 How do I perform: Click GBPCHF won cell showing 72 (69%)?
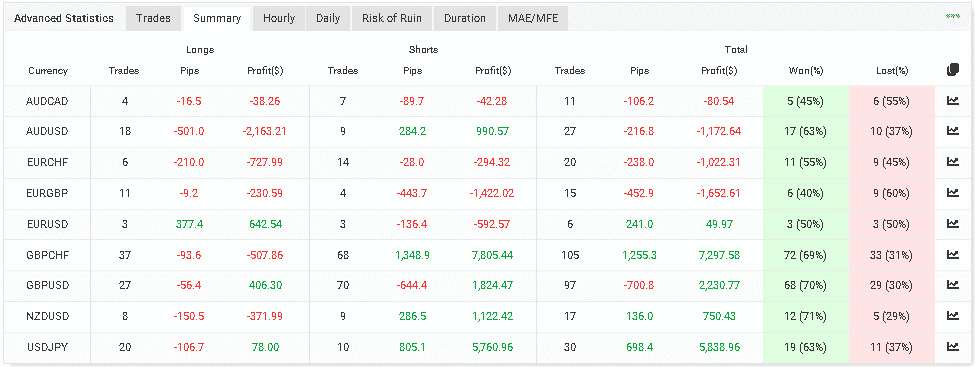pos(806,254)
